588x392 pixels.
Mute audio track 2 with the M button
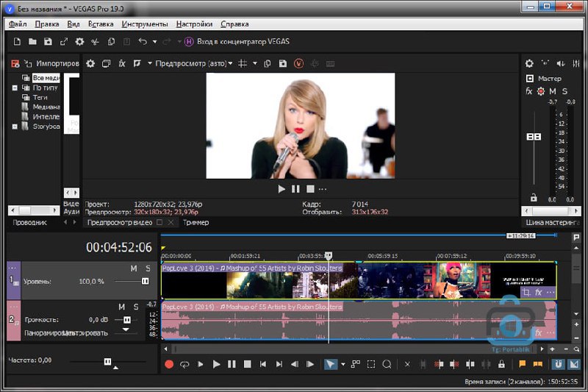[121, 307]
